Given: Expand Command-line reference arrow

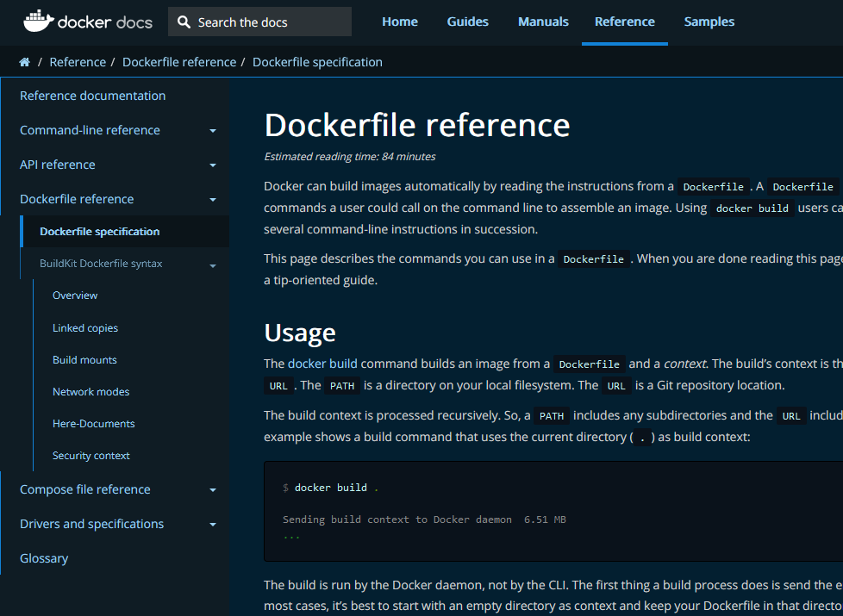Looking at the screenshot, I should pyautogui.click(x=213, y=131).
